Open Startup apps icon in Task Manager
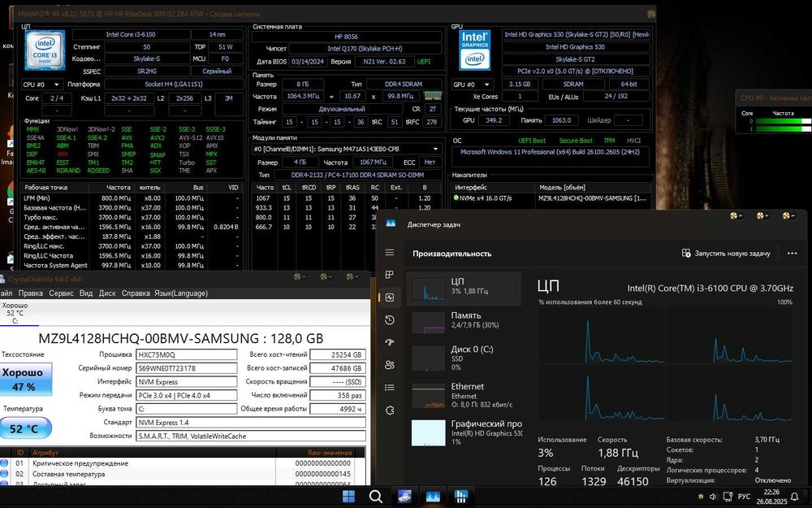 [x=390, y=342]
